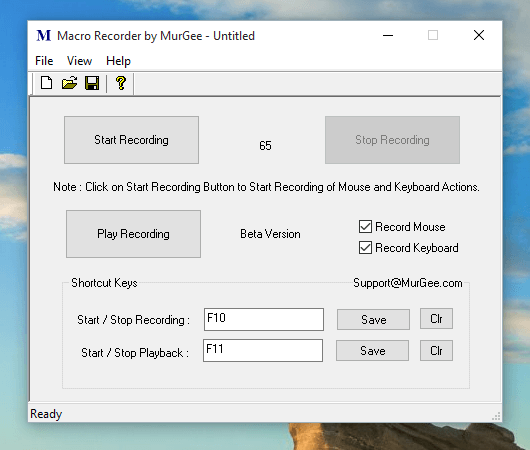Click the Support@MurGee.com text

coord(408,283)
